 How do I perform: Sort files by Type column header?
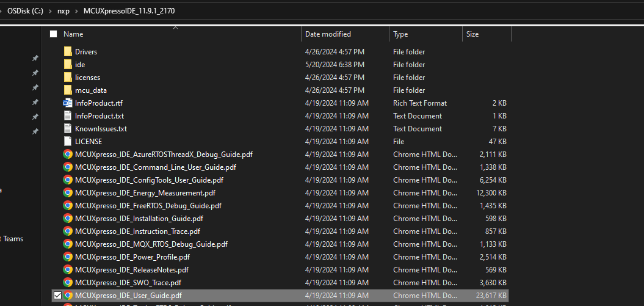(400, 34)
